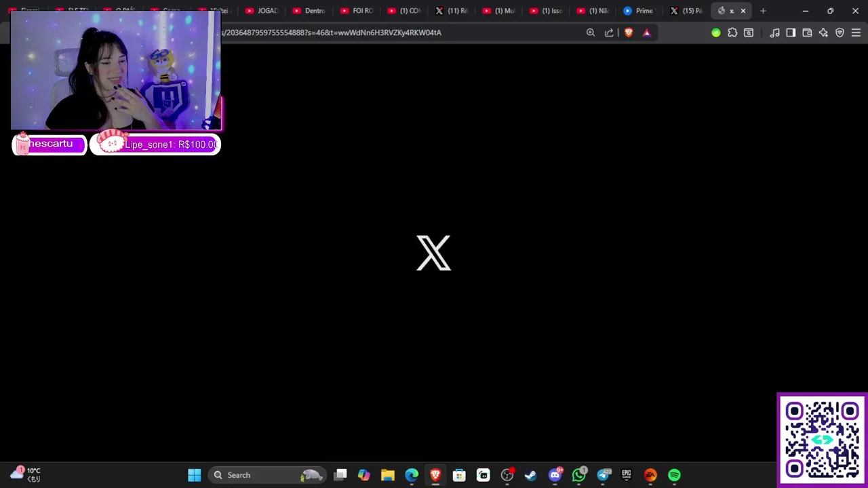The height and width of the screenshot is (488, 868).
Task: Open Spotify from the taskbar
Action: pos(674,475)
